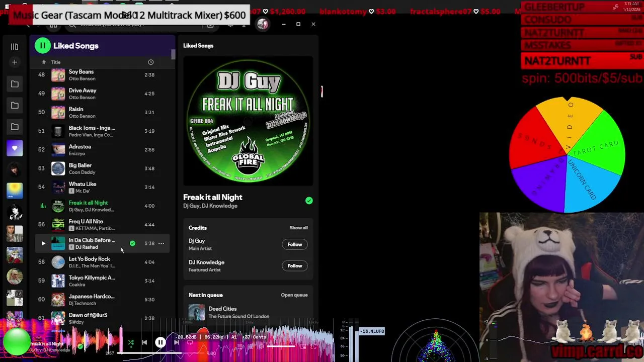Toggle repeat mode in the player bar
Screen dimensions: 644x362
tap(190, 343)
